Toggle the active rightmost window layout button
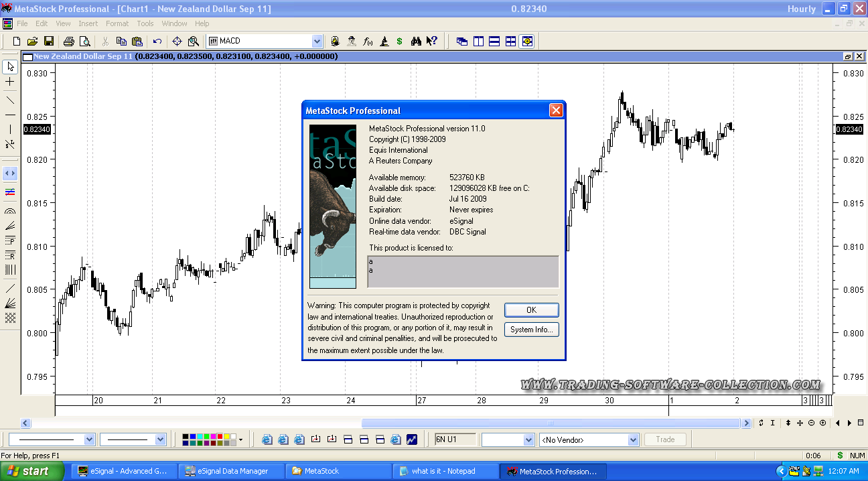Screen dimensions: 868x481 [527, 41]
